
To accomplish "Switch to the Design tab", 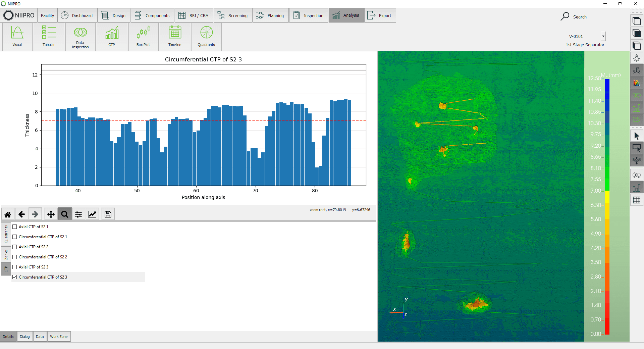I will point(114,15).
